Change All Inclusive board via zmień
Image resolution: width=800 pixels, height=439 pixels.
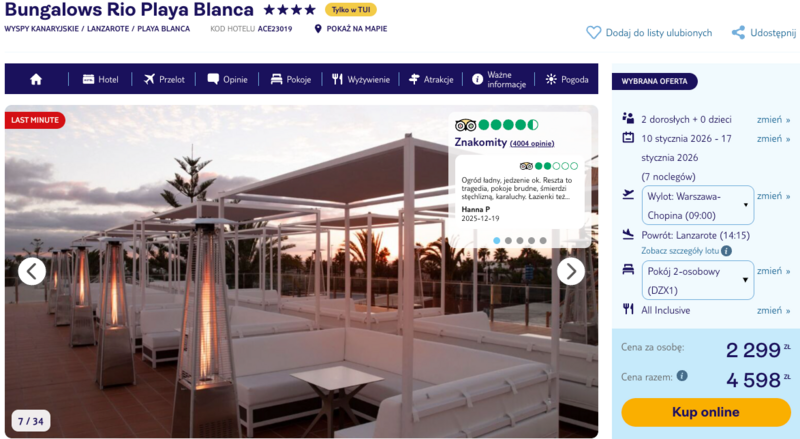[773, 310]
